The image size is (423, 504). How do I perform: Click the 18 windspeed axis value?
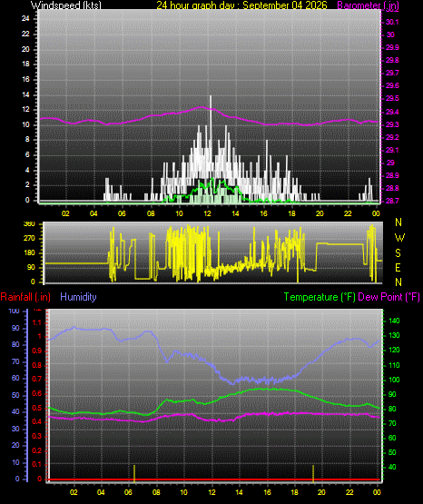pos(25,64)
